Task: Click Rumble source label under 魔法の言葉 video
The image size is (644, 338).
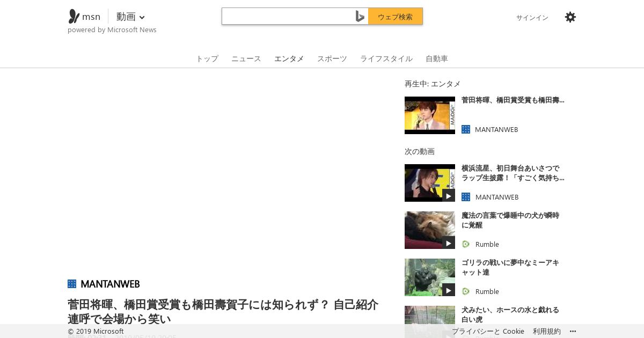Action: (487, 244)
